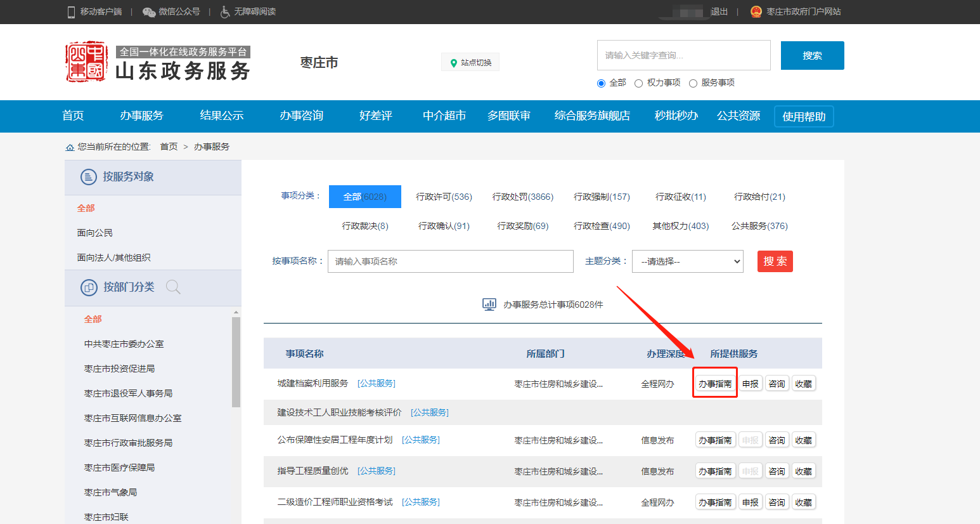980x524 pixels.
Task: Click the magnifier icon beside 按部门分类
Action: tap(173, 287)
